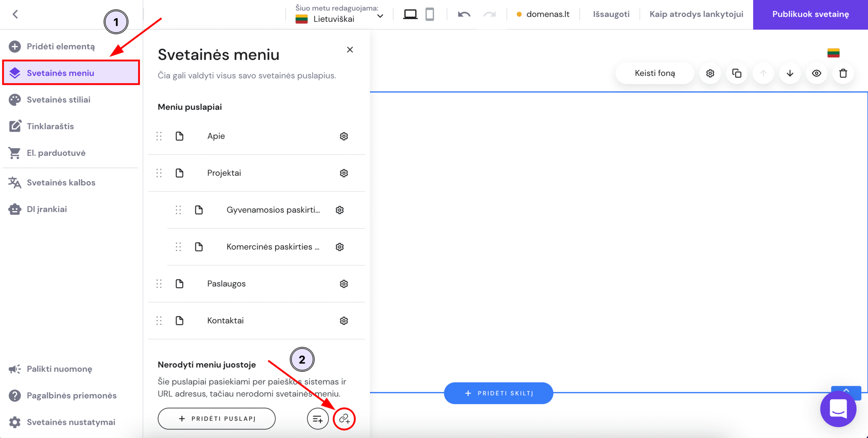Open Svetainės kalbos language settings

61,182
